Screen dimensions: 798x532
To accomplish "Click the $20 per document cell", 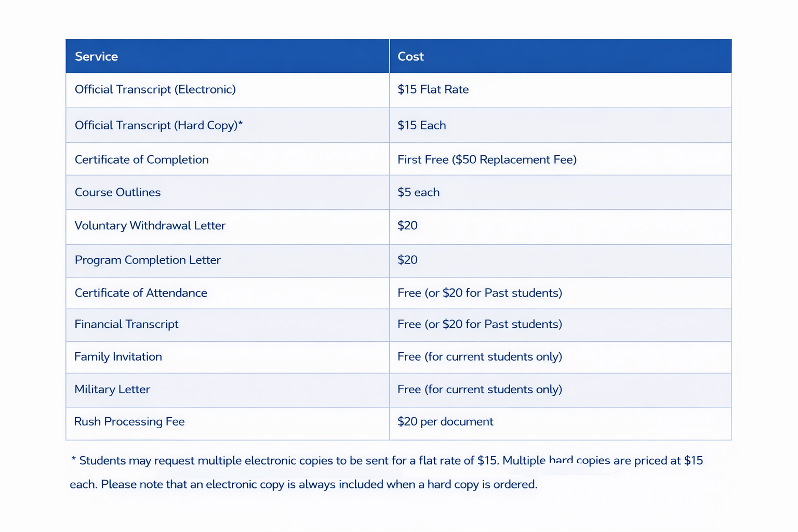I will tap(445, 422).
